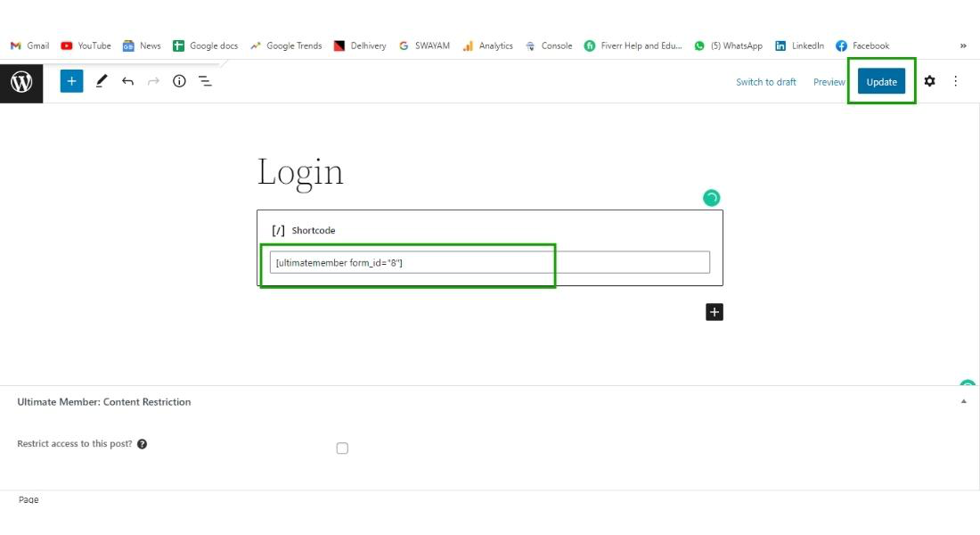The height and width of the screenshot is (535, 980).
Task: Show more bookmarks with the chevron
Action: point(963,45)
